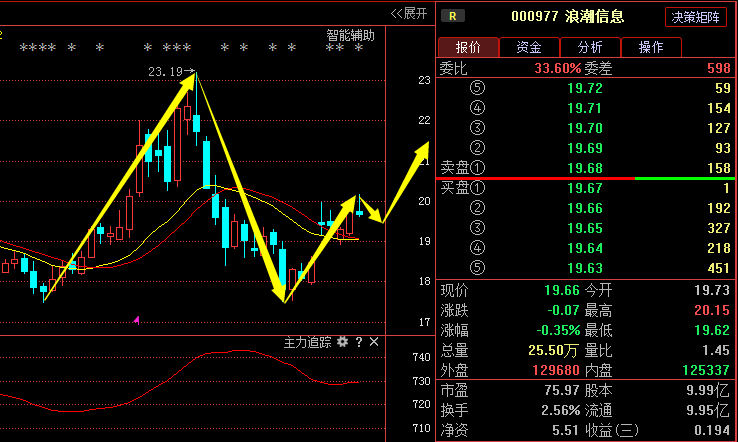
Task: Click the magenta marker below the chart
Action: coord(136,320)
